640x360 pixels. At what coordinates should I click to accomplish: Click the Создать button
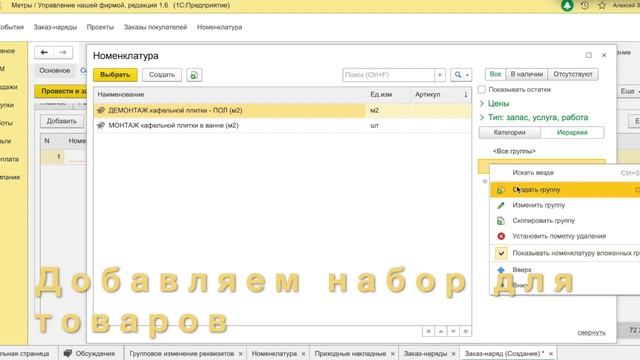click(x=162, y=75)
